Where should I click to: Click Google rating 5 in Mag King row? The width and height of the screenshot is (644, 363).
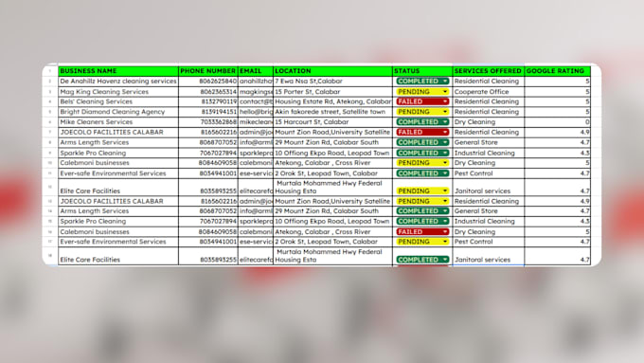(x=557, y=92)
